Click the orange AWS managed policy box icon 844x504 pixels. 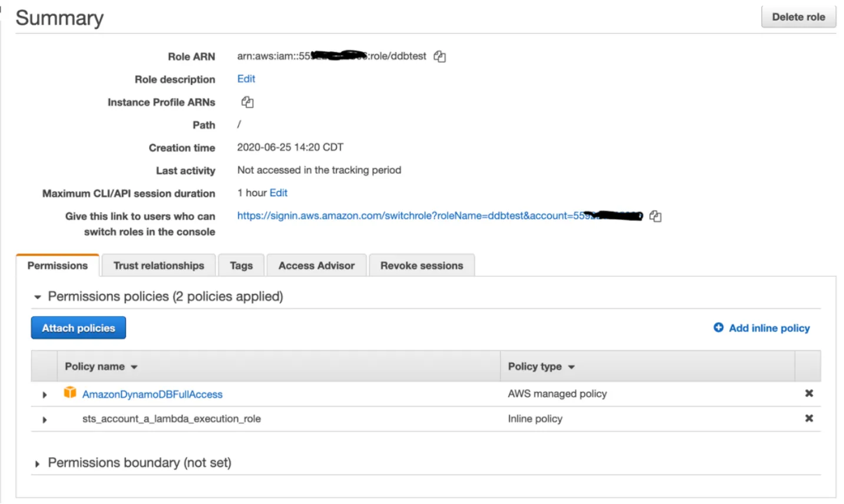pos(70,393)
